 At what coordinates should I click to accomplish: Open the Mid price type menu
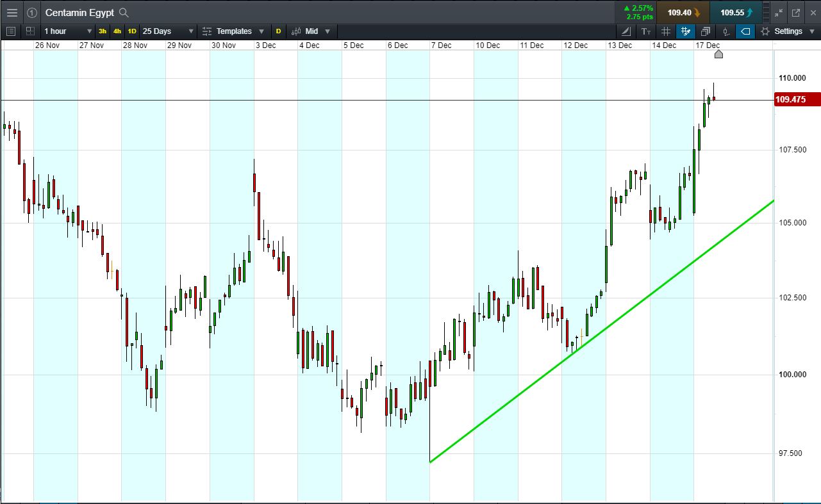pos(311,31)
